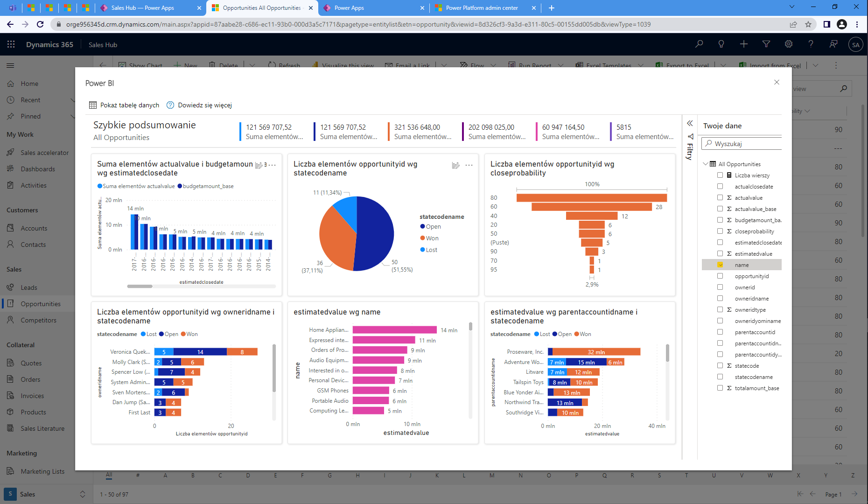Open the Chrome tab search dropdown
Image resolution: width=868 pixels, height=504 pixels.
[x=791, y=7]
